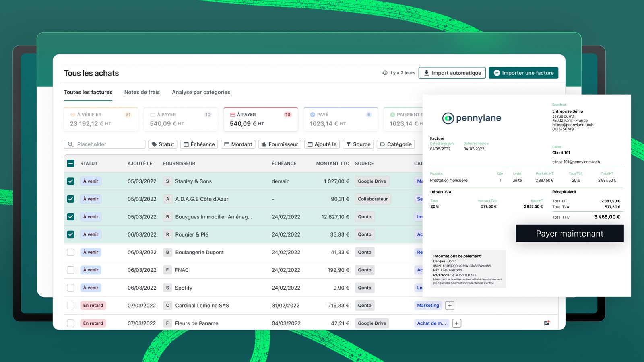This screenshot has height=362, width=644.
Task: Click the Importer une facture button
Action: [523, 73]
